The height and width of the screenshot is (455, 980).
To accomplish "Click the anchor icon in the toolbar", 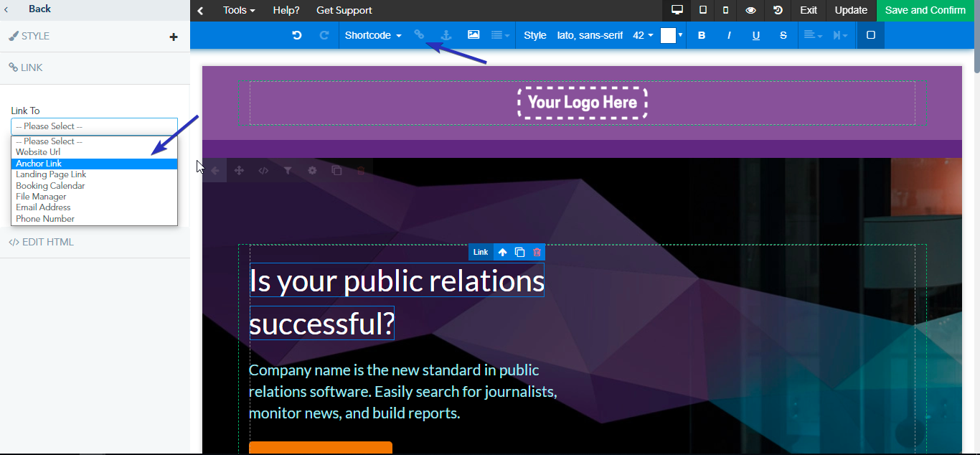I will click(x=446, y=35).
